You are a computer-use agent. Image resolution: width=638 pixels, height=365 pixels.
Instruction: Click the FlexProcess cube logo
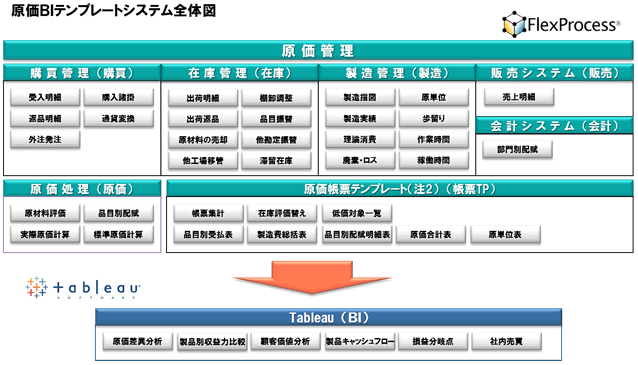[x=514, y=24]
